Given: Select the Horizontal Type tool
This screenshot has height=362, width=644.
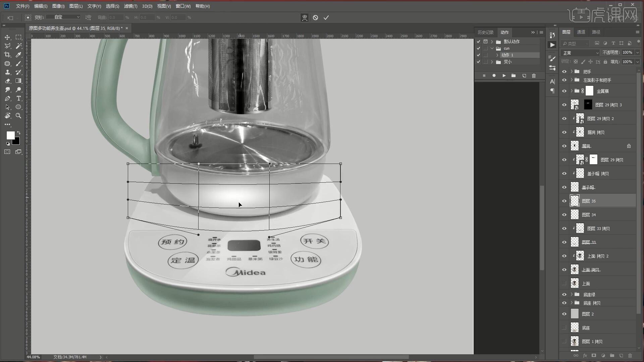Looking at the screenshot, I should (x=19, y=98).
